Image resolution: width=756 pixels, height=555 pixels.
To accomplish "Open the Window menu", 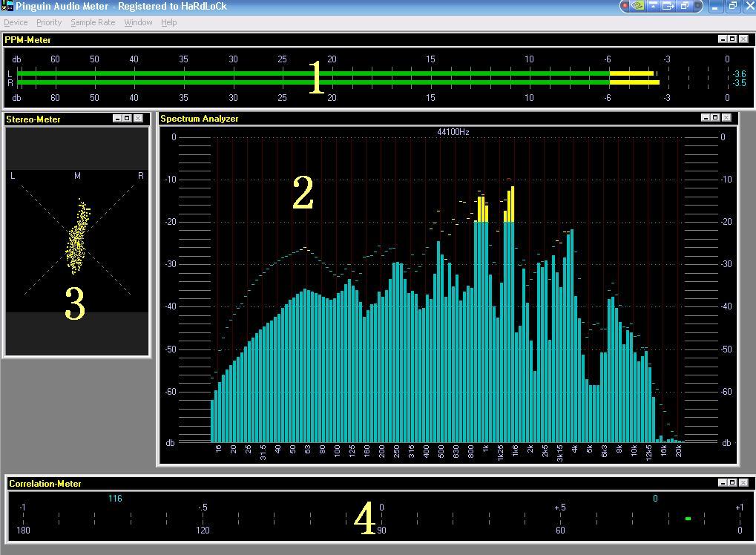I will pos(138,23).
